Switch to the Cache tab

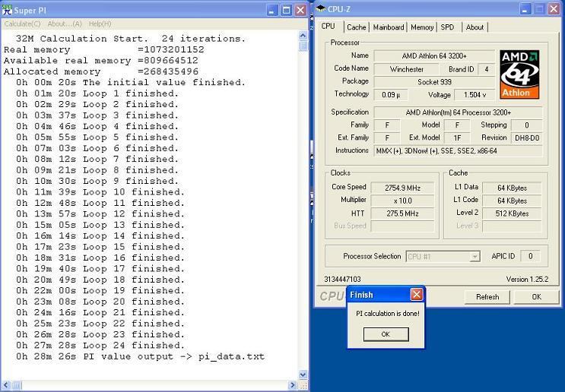(357, 27)
